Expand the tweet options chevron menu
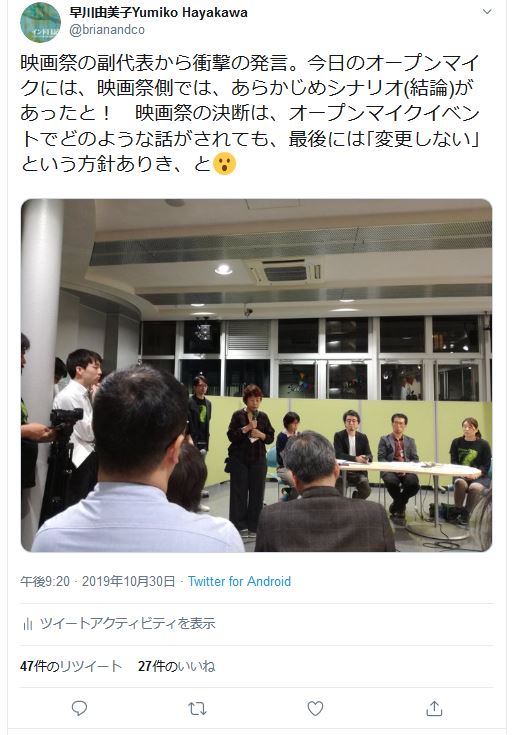 [487, 12]
